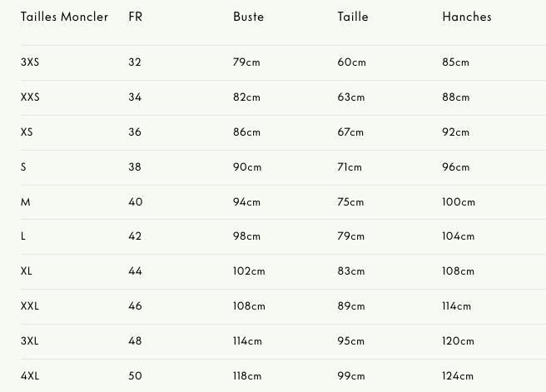The width and height of the screenshot is (546, 392).
Task: Click the XXS size label
Action: point(30,97)
